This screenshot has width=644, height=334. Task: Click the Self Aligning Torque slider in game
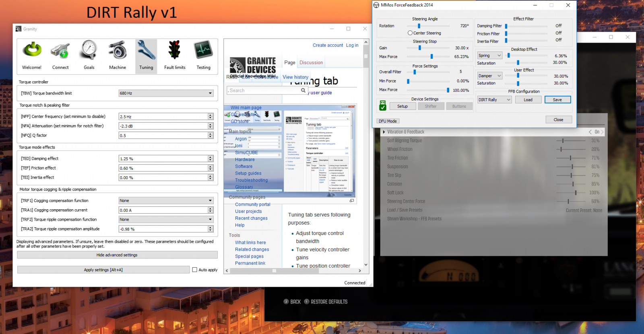pyautogui.click(x=571, y=141)
